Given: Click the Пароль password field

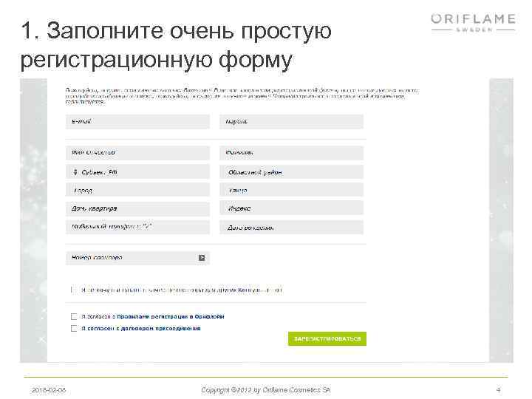Looking at the screenshot, I should pos(291,121).
